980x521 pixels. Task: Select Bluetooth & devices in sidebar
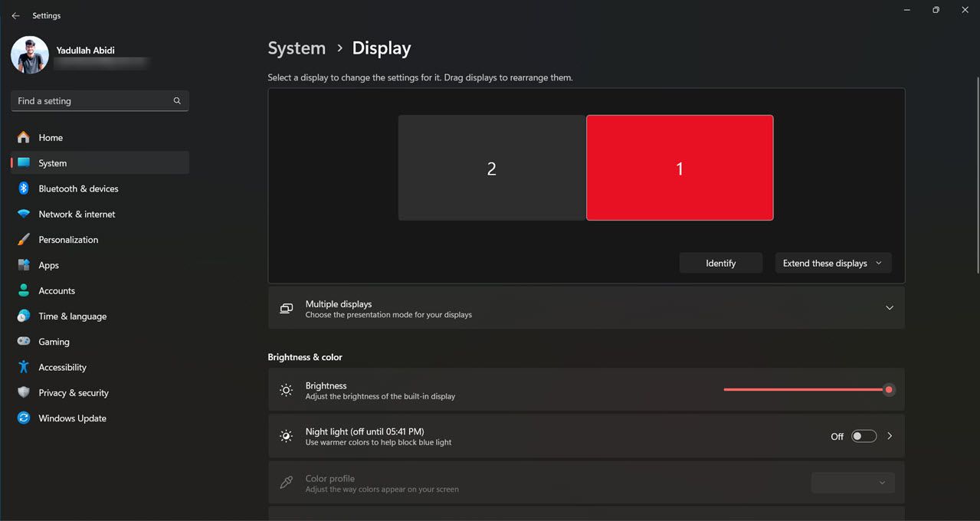(79, 188)
